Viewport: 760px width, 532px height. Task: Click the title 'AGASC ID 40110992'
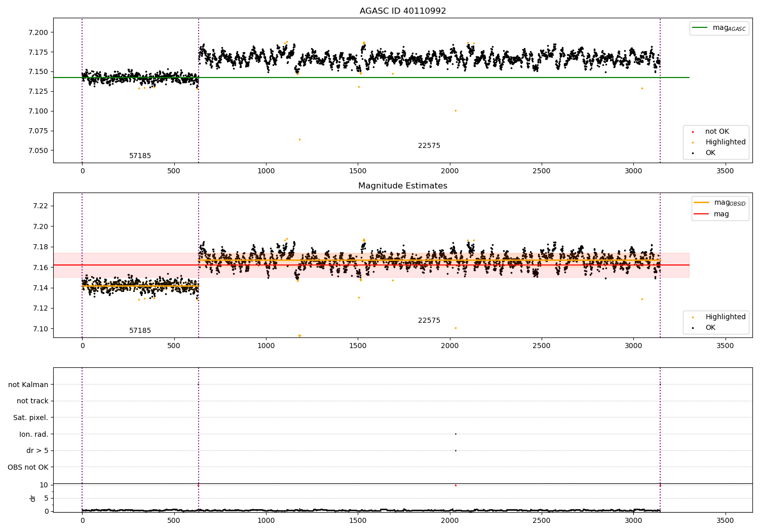tap(403, 11)
